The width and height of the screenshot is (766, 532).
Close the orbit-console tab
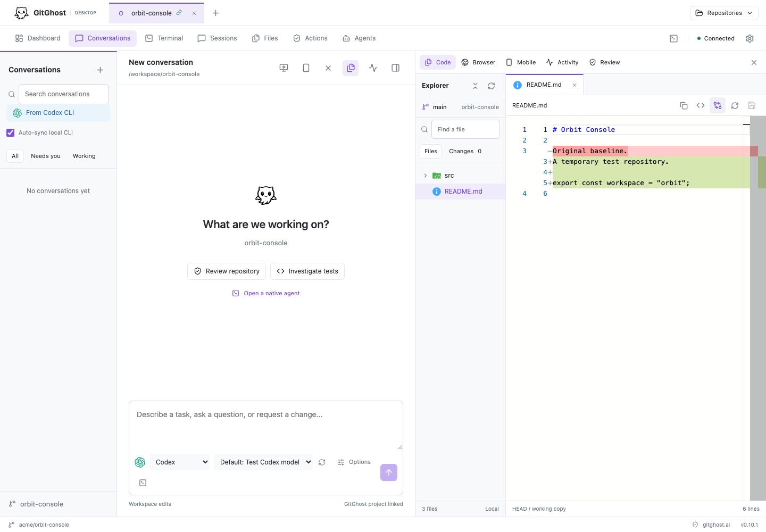click(194, 13)
